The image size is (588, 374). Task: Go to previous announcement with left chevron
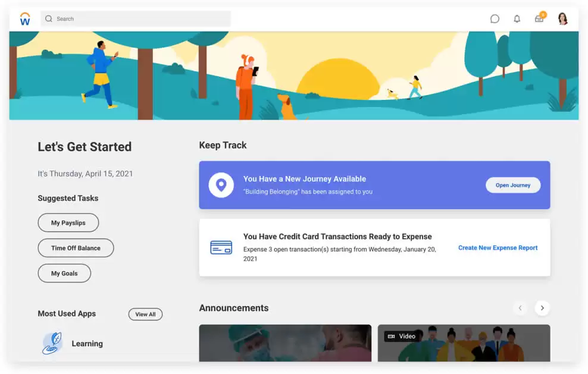[520, 308]
